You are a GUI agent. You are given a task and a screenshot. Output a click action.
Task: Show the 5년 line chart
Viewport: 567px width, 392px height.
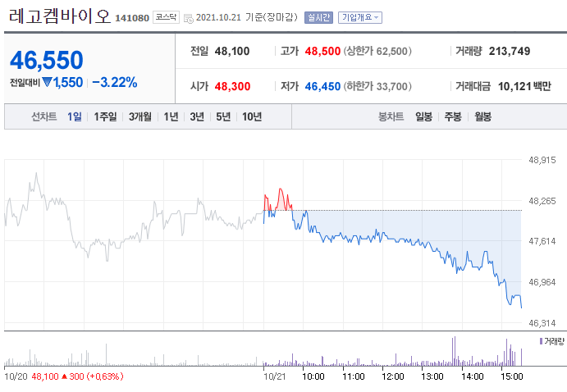point(223,116)
